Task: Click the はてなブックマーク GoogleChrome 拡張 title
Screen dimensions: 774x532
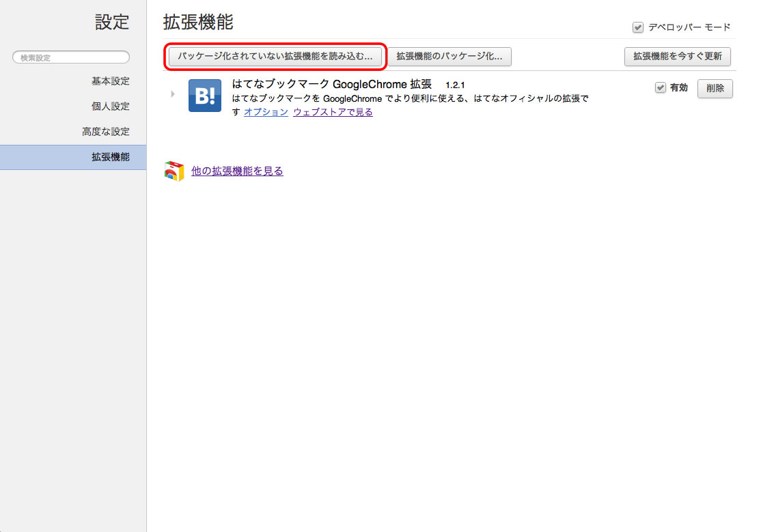Action: pos(332,85)
